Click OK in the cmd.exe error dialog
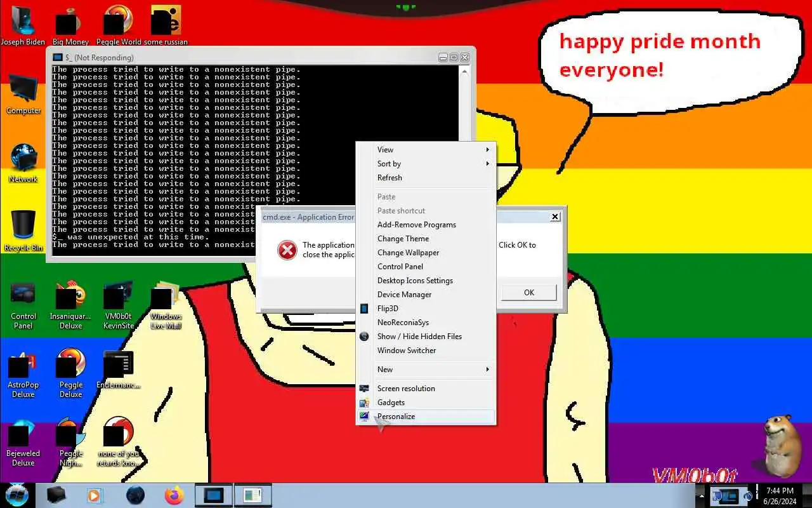Viewport: 812px width, 508px height. 529,293
